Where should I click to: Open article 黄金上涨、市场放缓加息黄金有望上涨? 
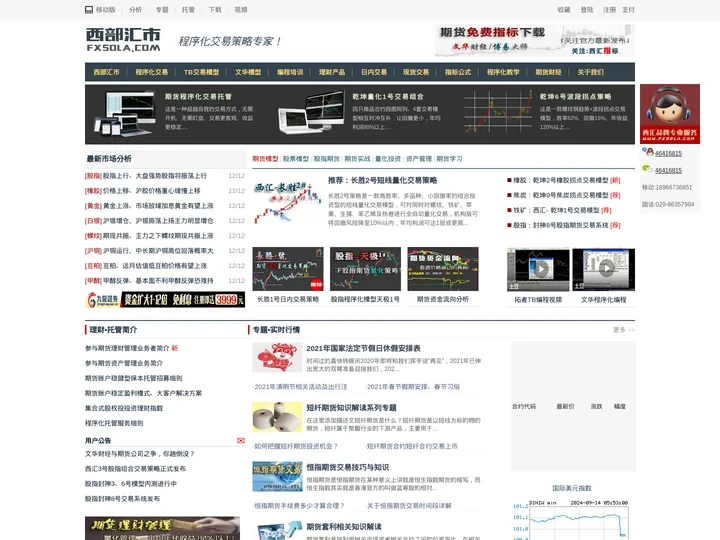click(x=158, y=206)
